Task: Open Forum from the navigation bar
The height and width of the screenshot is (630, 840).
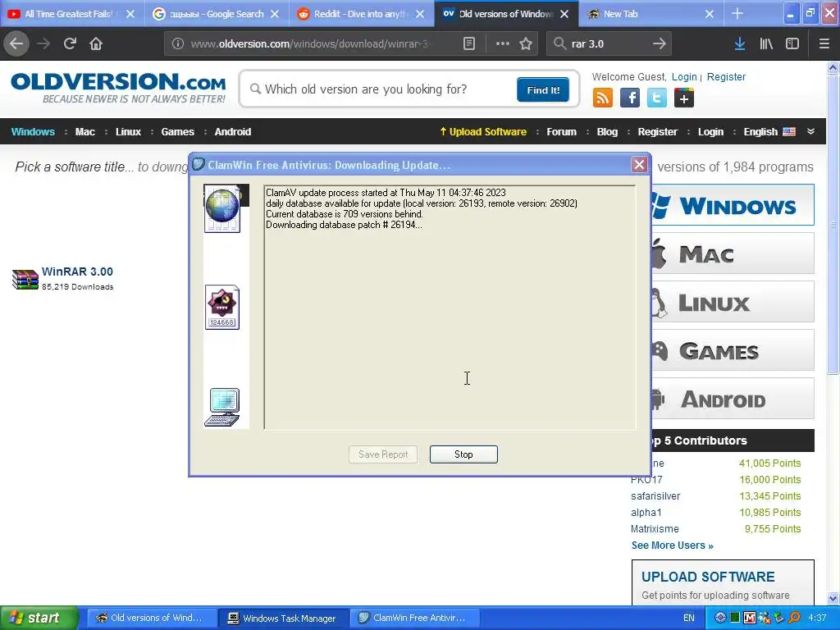Action: click(561, 132)
